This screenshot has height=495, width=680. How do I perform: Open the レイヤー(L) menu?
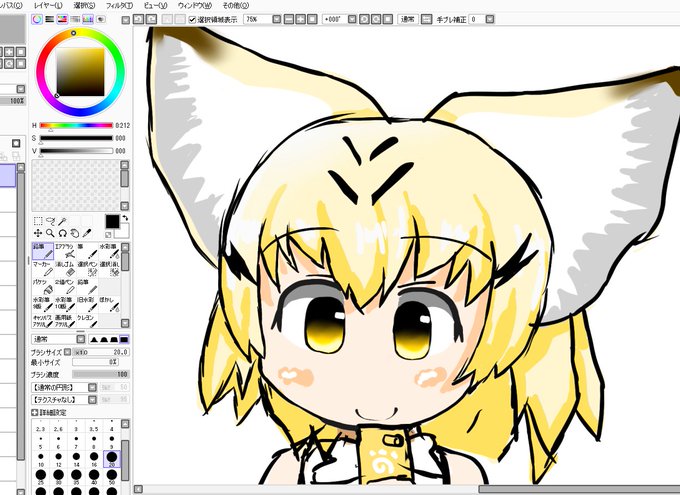[48, 6]
